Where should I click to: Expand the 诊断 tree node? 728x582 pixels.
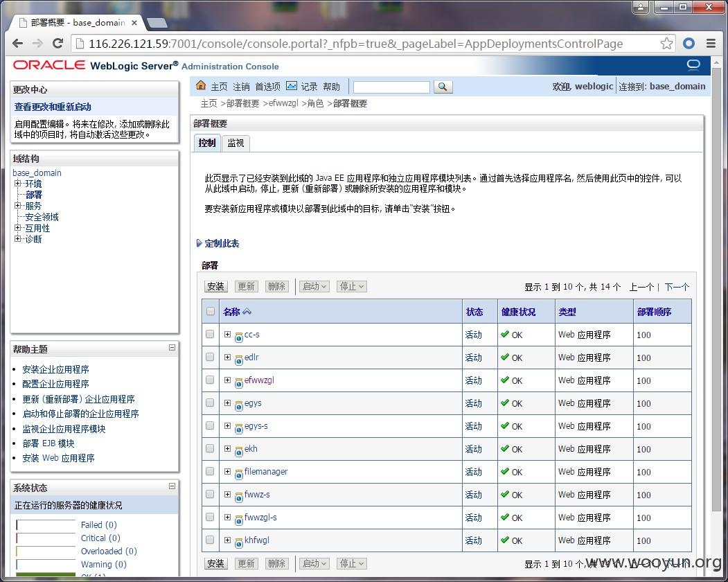17,239
